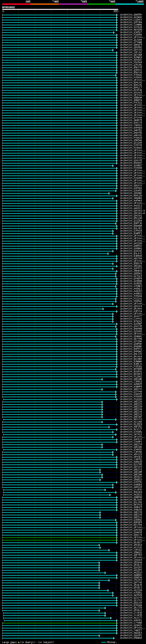Select the UniRef100_P35381 hit label
The image size is (146, 644).
131,367
